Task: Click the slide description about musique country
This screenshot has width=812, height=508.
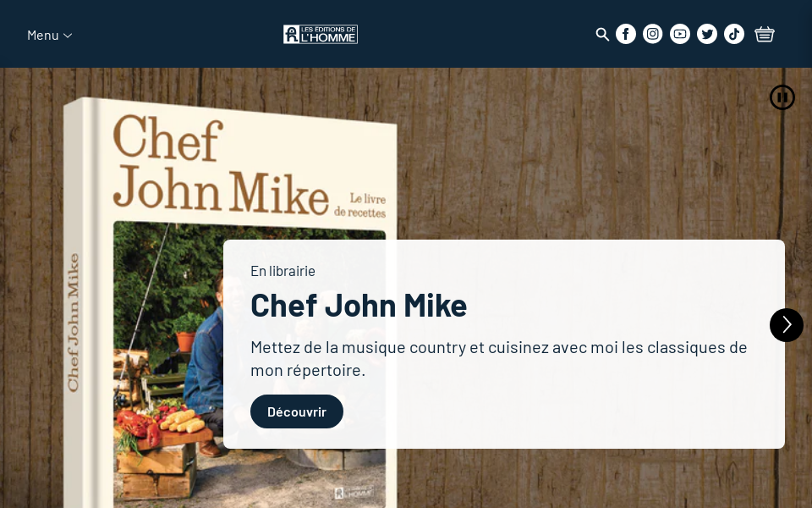Action: [x=499, y=359]
